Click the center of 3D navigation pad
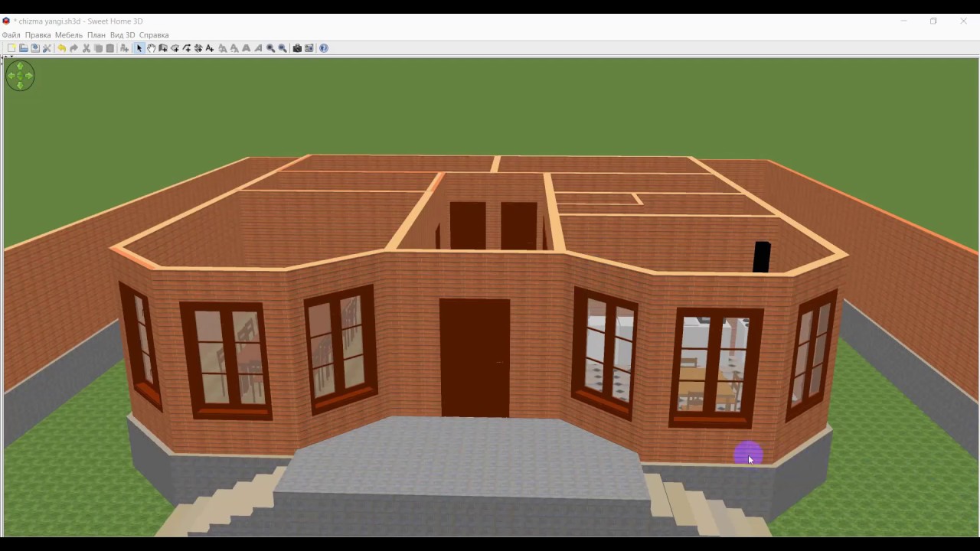The height and width of the screenshot is (551, 980). point(20,76)
